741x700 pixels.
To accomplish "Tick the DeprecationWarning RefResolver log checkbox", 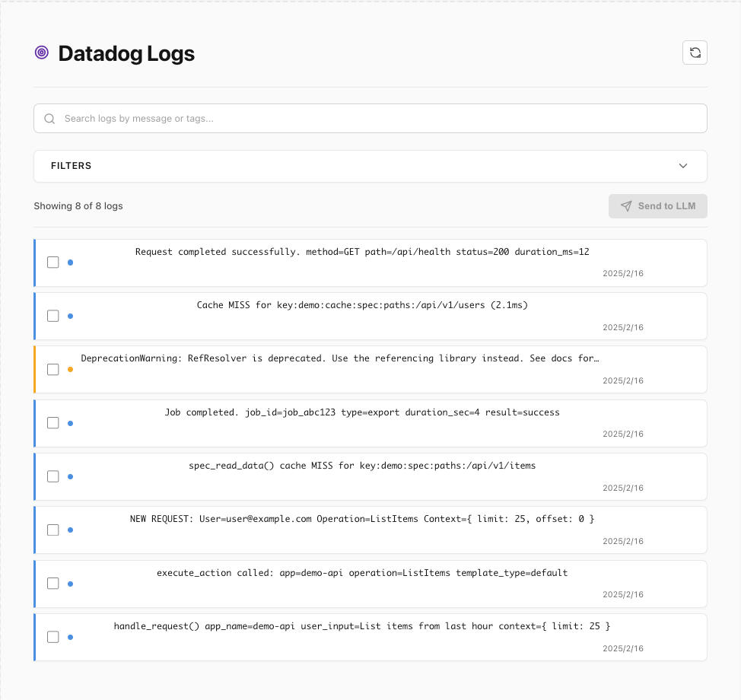I will click(53, 370).
